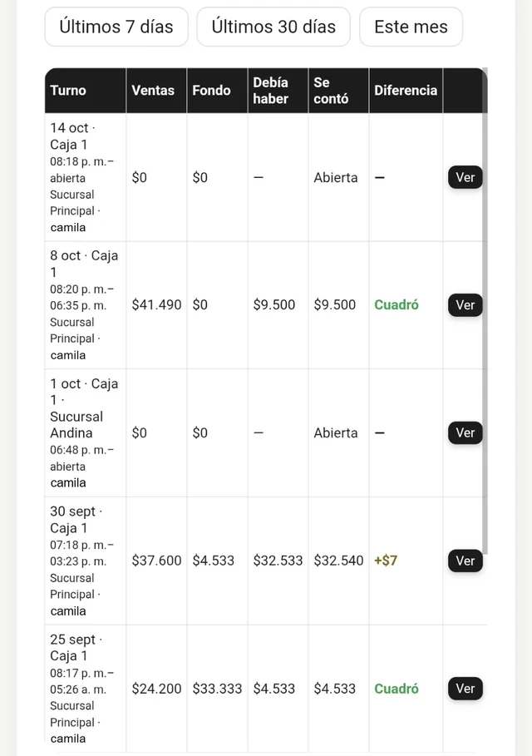Click the 30 sept Caja 1 shift cell
This screenshot has height=756, width=532.
(86, 561)
